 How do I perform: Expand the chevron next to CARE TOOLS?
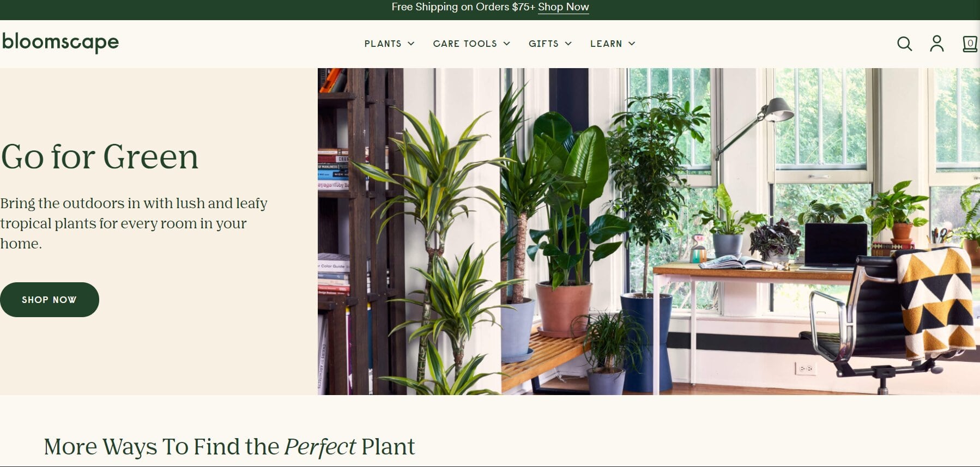[x=506, y=44]
